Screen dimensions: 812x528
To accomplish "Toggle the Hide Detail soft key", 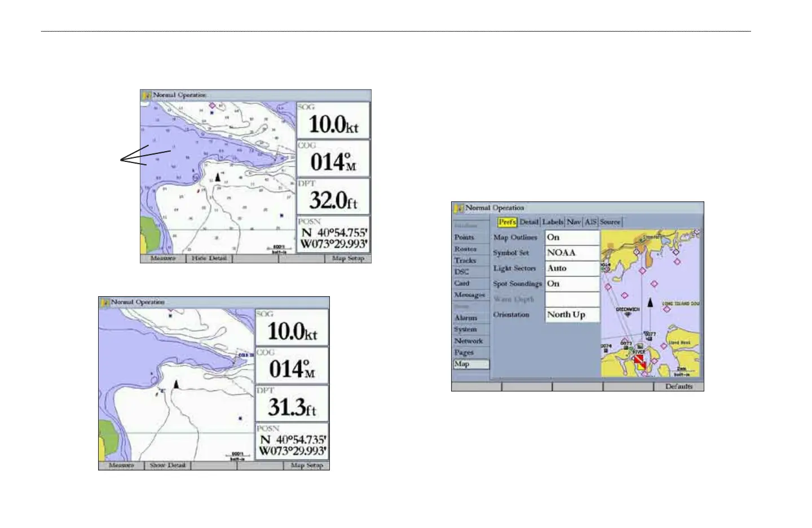I will (x=209, y=258).
